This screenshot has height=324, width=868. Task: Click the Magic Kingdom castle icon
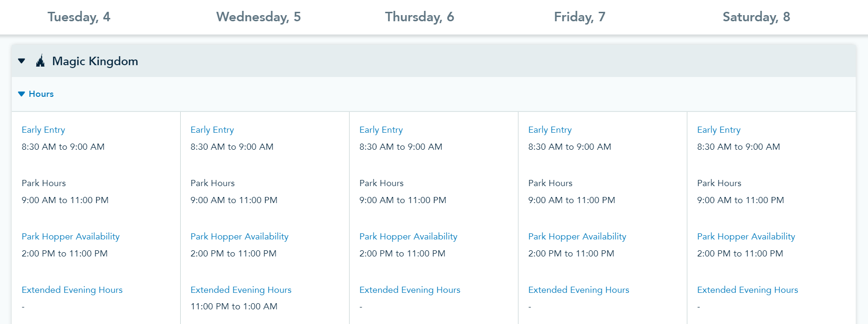point(41,61)
